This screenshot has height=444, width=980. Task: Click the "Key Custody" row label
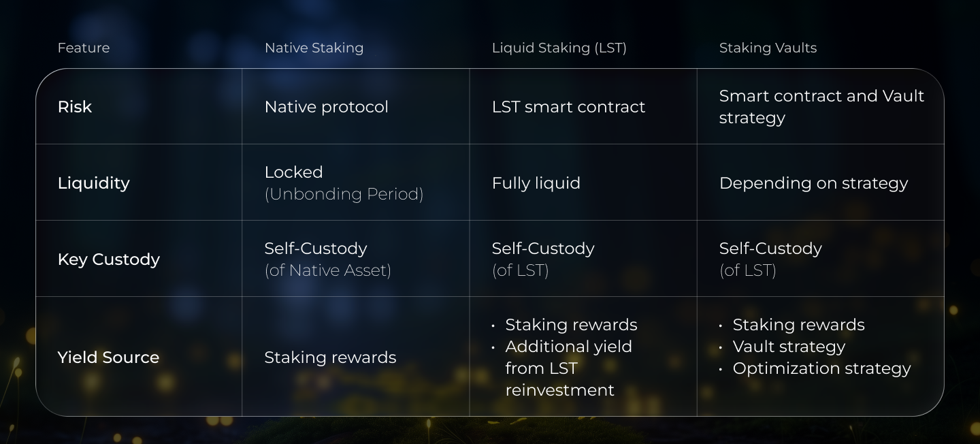click(109, 259)
